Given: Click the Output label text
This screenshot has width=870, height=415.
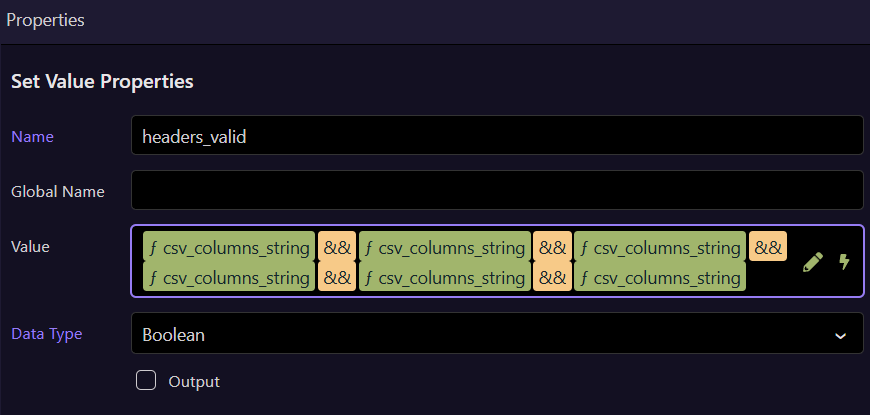Looking at the screenshot, I should (194, 381).
